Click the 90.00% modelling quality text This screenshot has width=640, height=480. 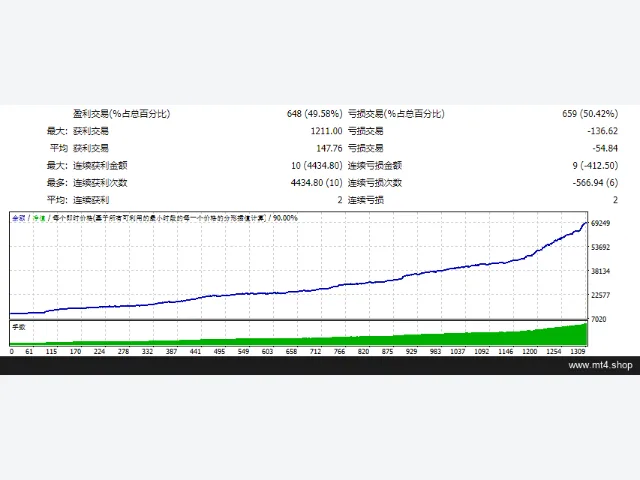tap(285, 218)
